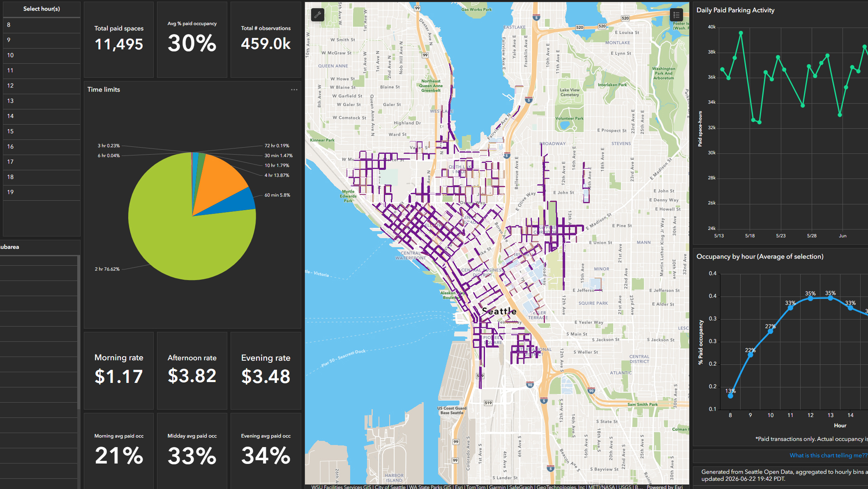Click the 33% point at hour 11
This screenshot has width=868, height=489.
click(790, 308)
